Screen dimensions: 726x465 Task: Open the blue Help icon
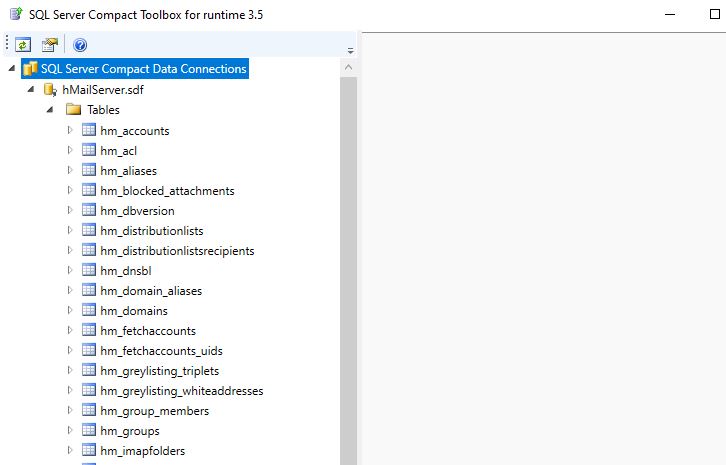click(80, 45)
